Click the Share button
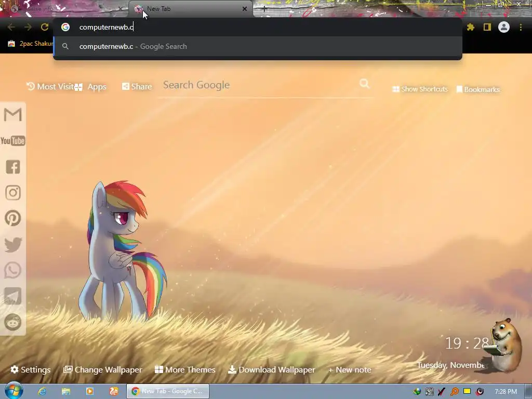 [137, 87]
